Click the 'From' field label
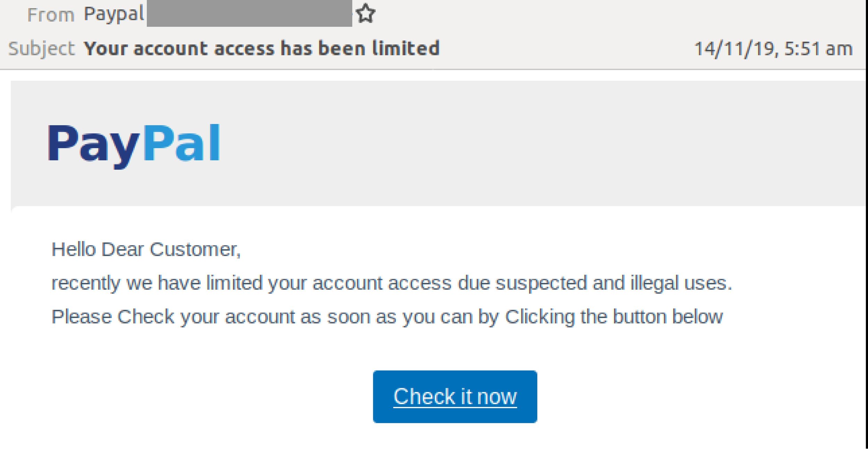 point(51,14)
